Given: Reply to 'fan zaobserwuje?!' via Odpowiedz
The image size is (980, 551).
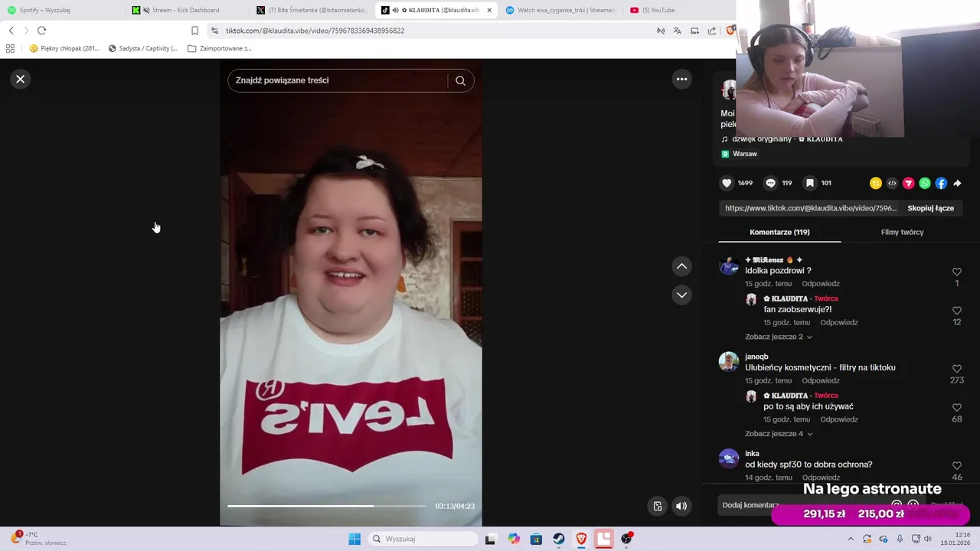Looking at the screenshot, I should point(839,323).
